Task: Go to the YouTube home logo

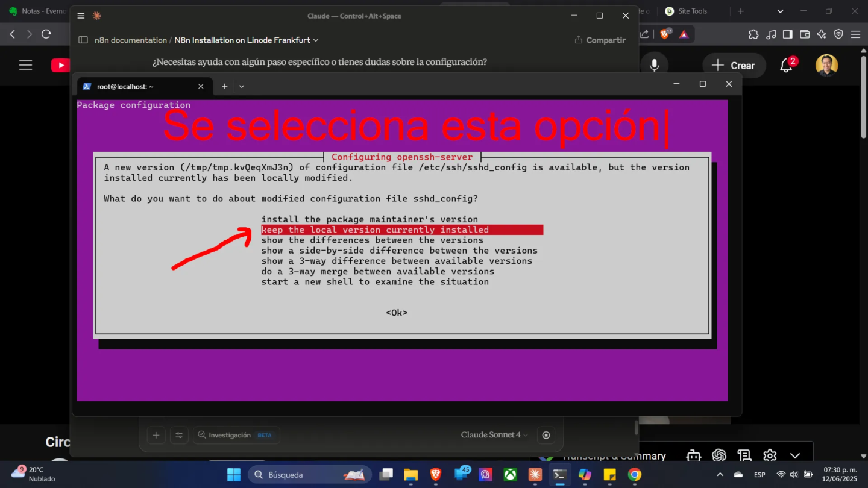Action: [x=60, y=65]
